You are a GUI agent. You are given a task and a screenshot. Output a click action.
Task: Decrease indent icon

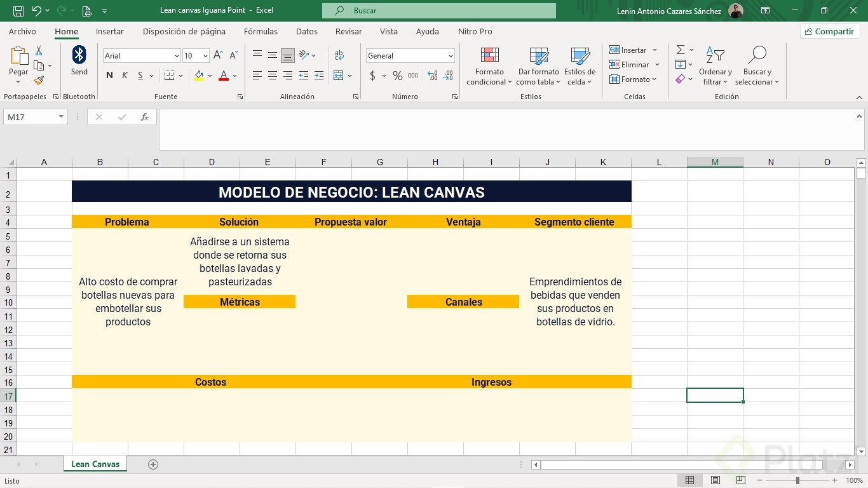click(303, 76)
